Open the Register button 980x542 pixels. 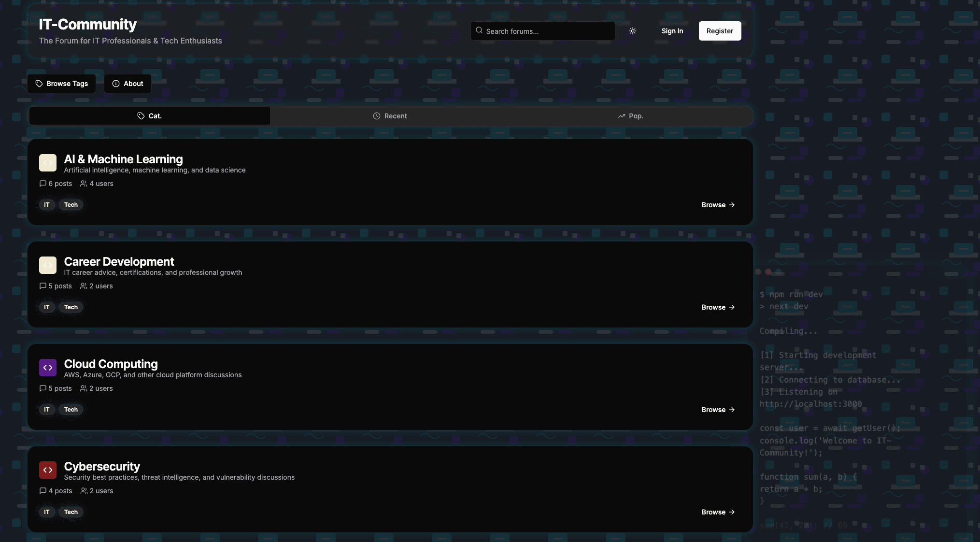[720, 31]
